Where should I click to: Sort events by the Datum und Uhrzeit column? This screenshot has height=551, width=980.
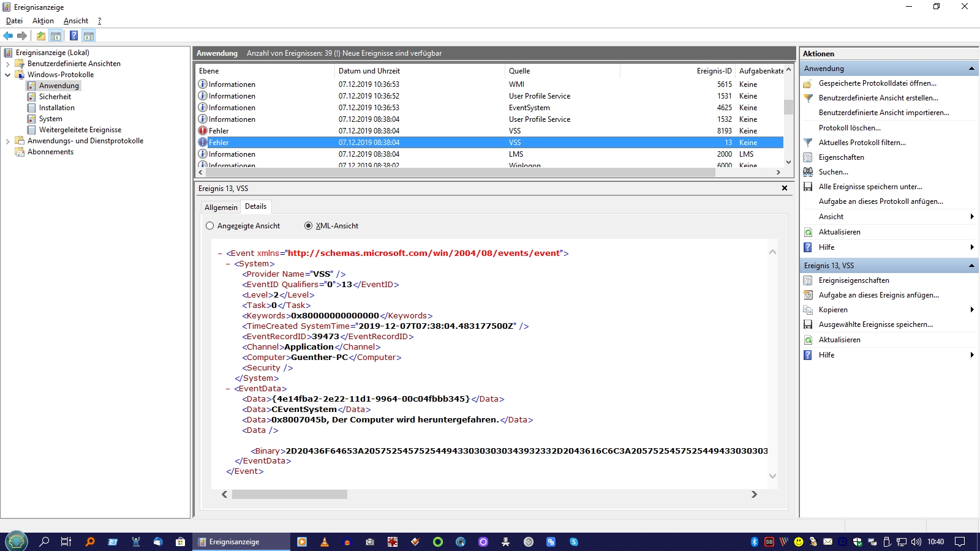(421, 71)
